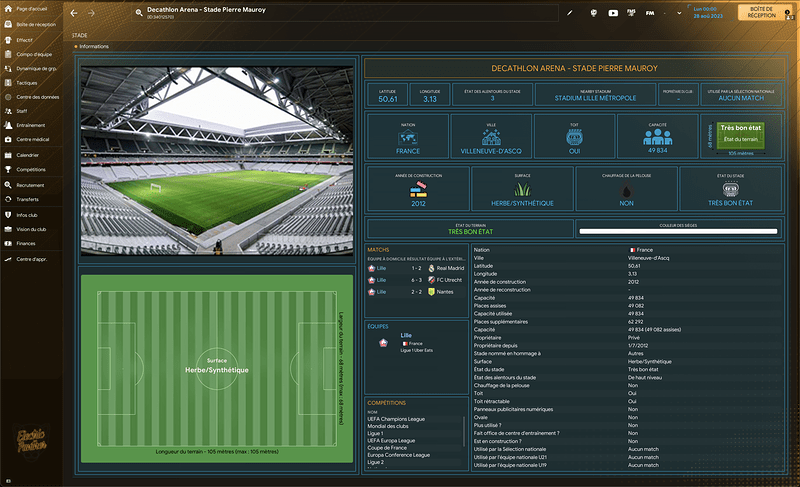Select Coupe de France competition
The image size is (800, 487).
point(387,448)
